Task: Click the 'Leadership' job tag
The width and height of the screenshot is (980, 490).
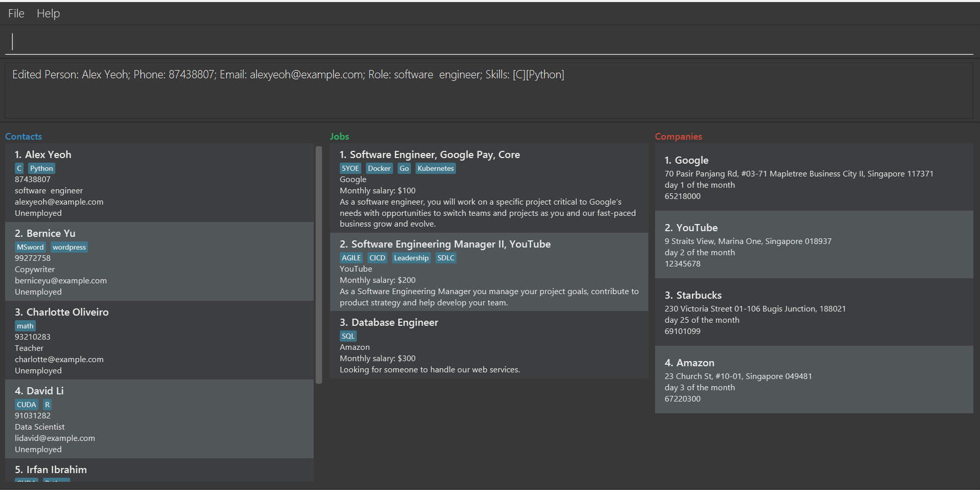Action: (x=411, y=258)
